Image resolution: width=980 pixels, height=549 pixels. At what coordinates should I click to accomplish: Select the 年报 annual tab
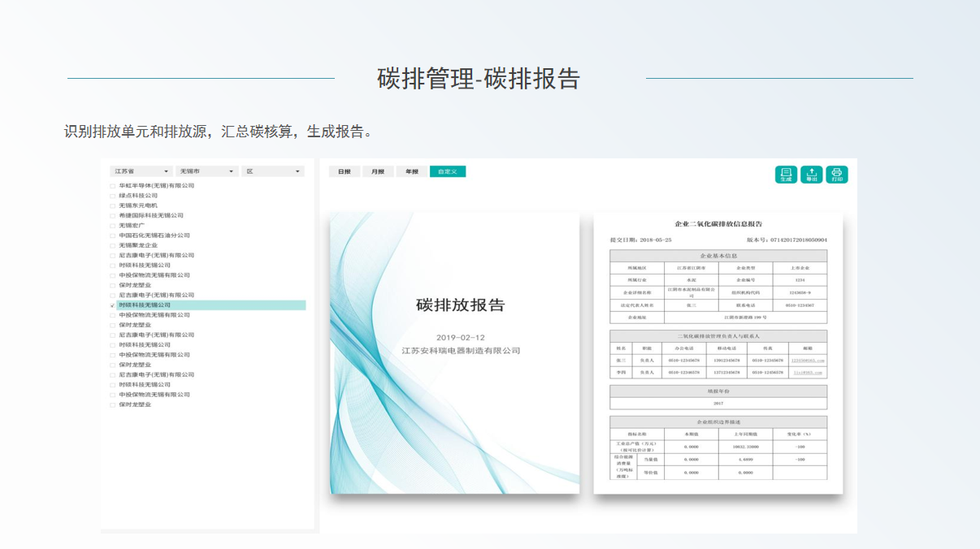tap(412, 171)
